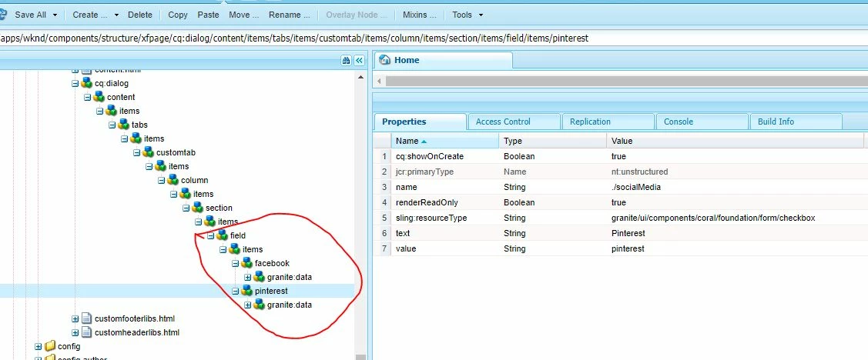Click the pinterest node icon
Viewport: 868px width, 360px height.
247,290
